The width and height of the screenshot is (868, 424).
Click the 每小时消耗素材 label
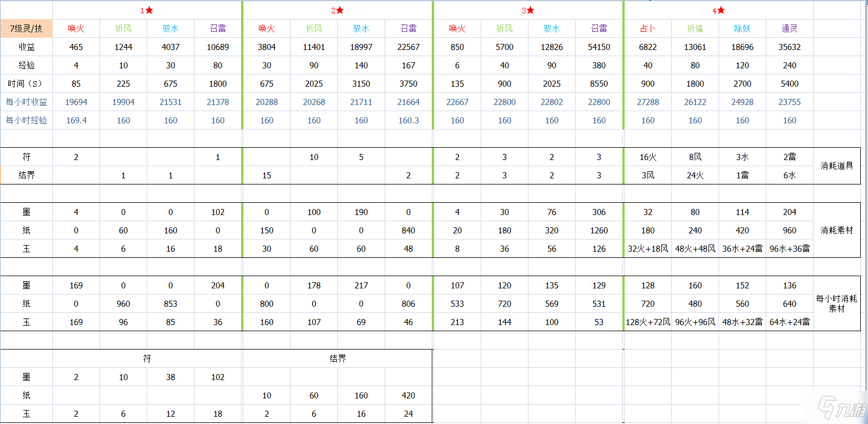[x=836, y=303]
